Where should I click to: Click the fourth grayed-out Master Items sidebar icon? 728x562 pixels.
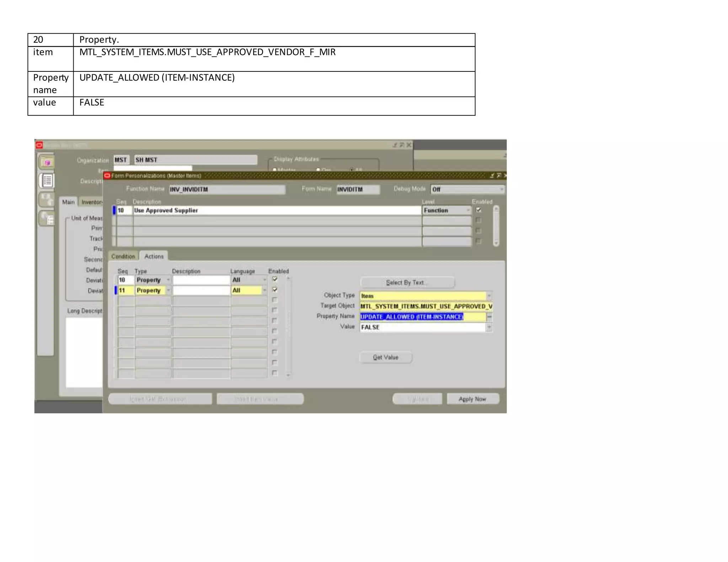coord(47,218)
